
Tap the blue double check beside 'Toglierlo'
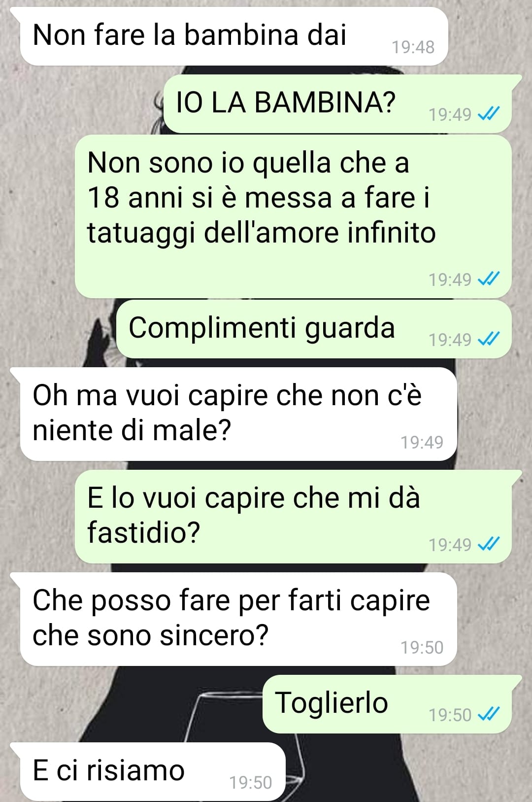pyautogui.click(x=489, y=715)
